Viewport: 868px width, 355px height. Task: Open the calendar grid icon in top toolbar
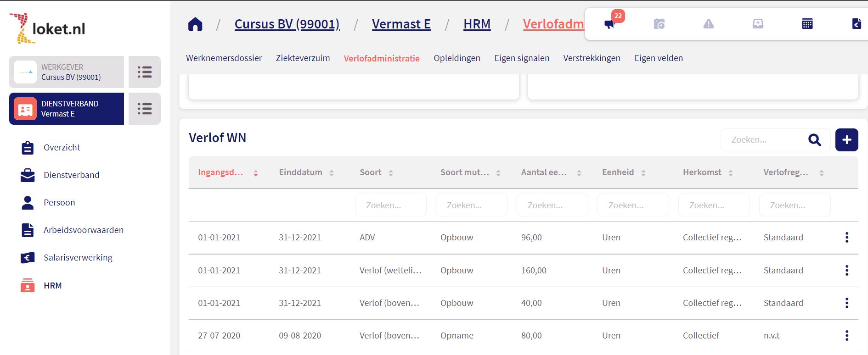807,24
